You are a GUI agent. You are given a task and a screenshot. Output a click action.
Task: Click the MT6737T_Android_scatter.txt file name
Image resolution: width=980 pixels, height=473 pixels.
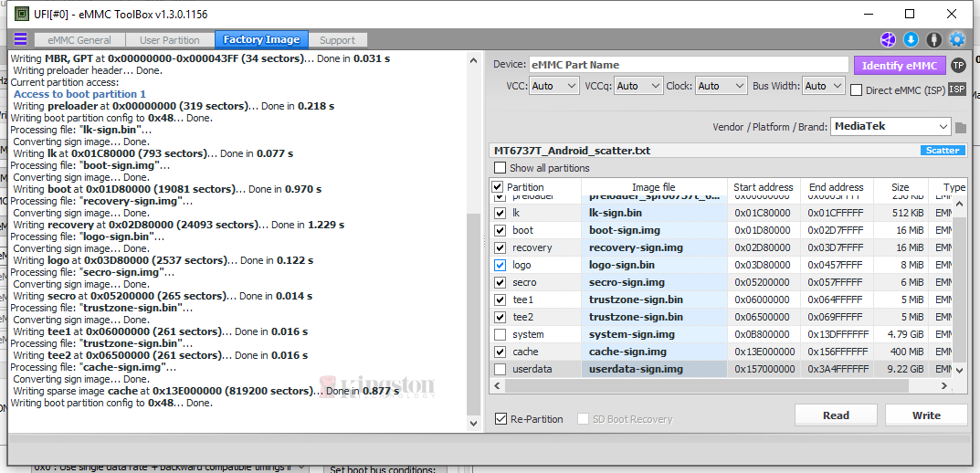coord(572,151)
